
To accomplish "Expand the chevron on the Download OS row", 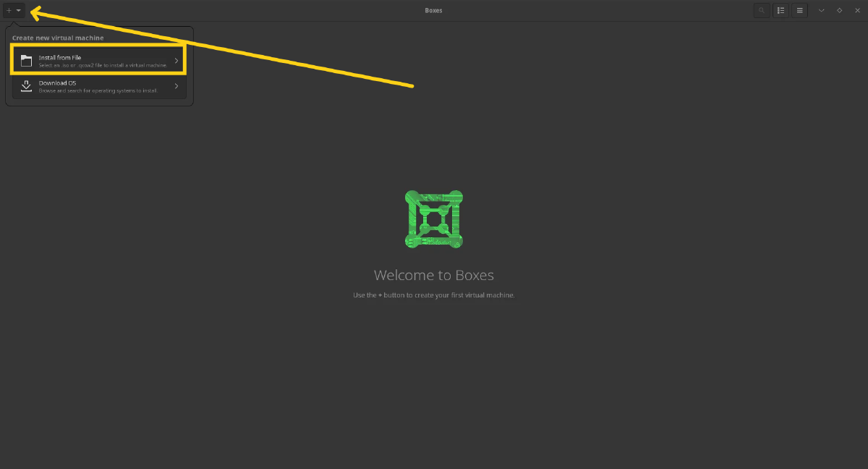I will point(176,87).
